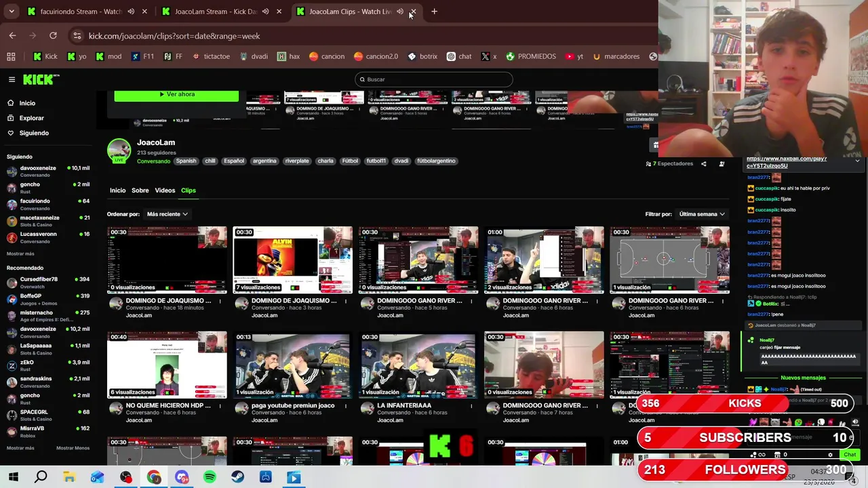Open the PROMIEDOS bookmark

(x=531, y=56)
